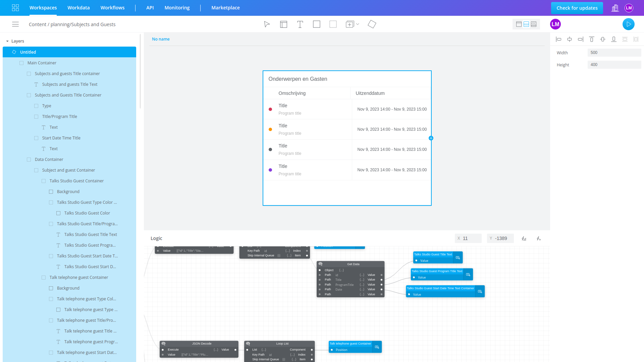Click the Main Container layer box icon
Viewport: 644px width, 362px height.
(21, 63)
